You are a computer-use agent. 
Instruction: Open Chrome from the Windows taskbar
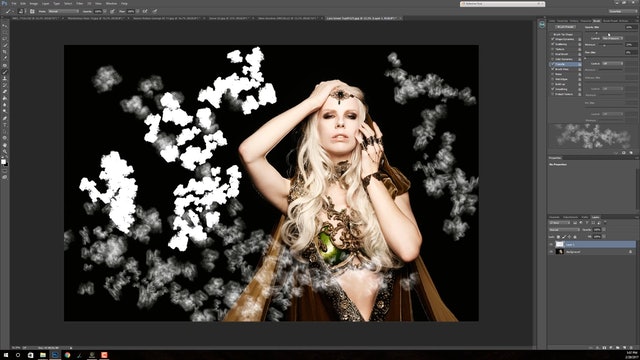tap(67, 355)
